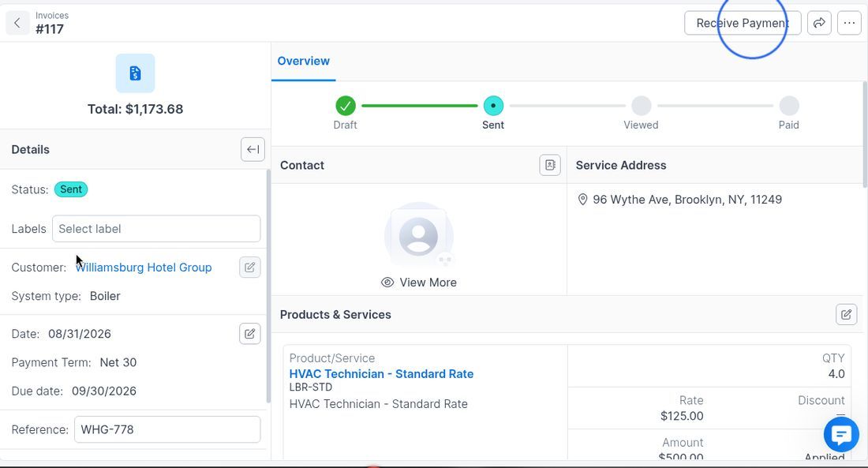Screen dimensions: 868x468
Task: Click View More under the contact
Action: pos(419,283)
